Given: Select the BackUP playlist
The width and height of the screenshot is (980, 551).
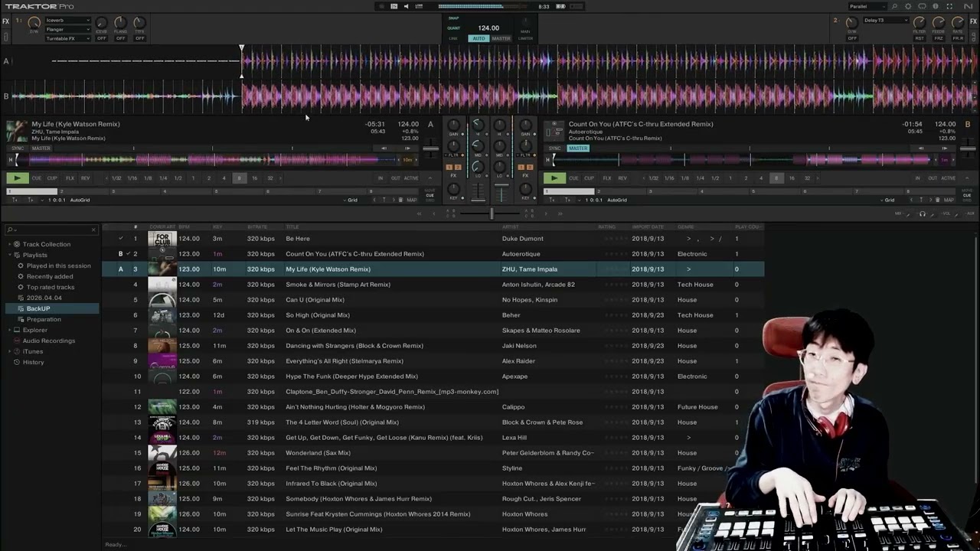Looking at the screenshot, I should point(38,308).
